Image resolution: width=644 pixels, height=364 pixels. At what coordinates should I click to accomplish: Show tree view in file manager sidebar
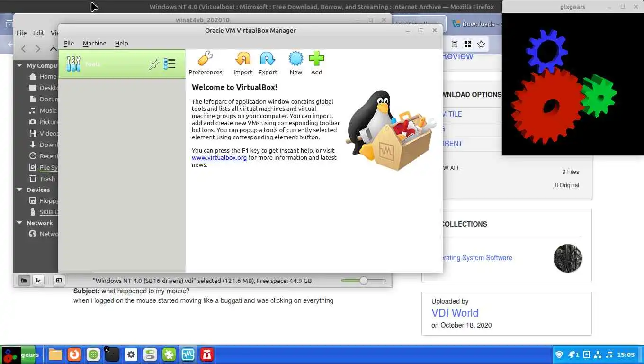pyautogui.click(x=38, y=281)
